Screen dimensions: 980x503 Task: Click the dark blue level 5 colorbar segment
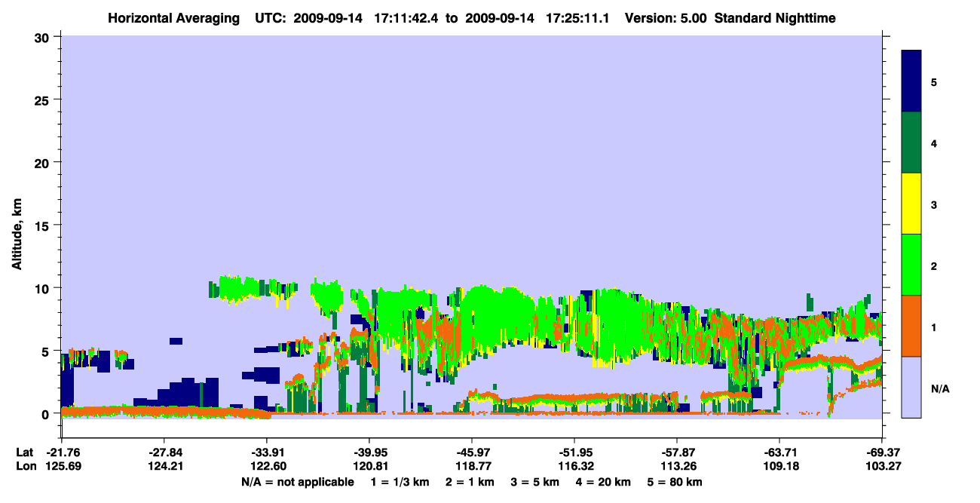coord(911,81)
